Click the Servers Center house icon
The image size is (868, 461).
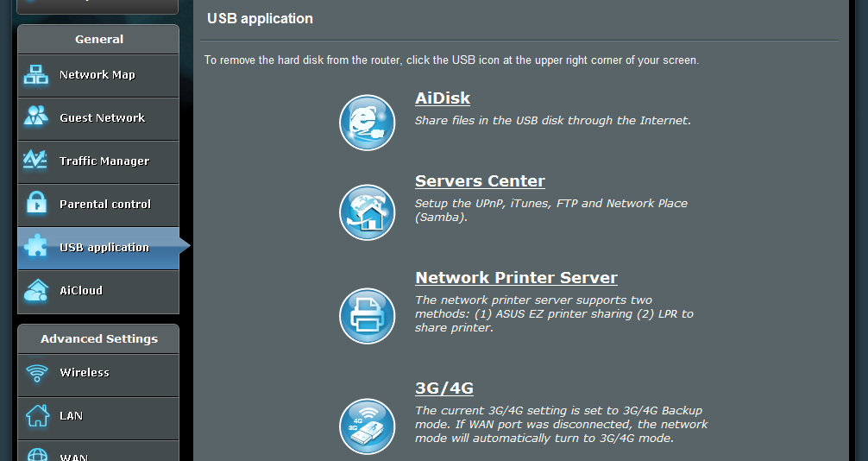point(367,212)
